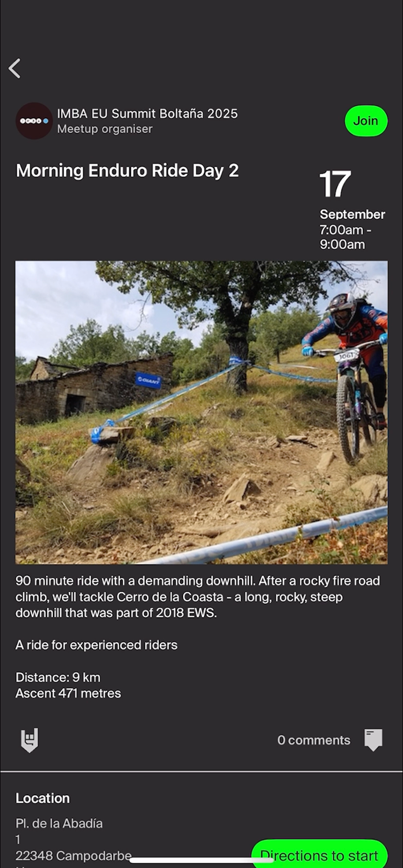Screen dimensions: 403x868
Task: Tap the September month label
Action: point(352,215)
